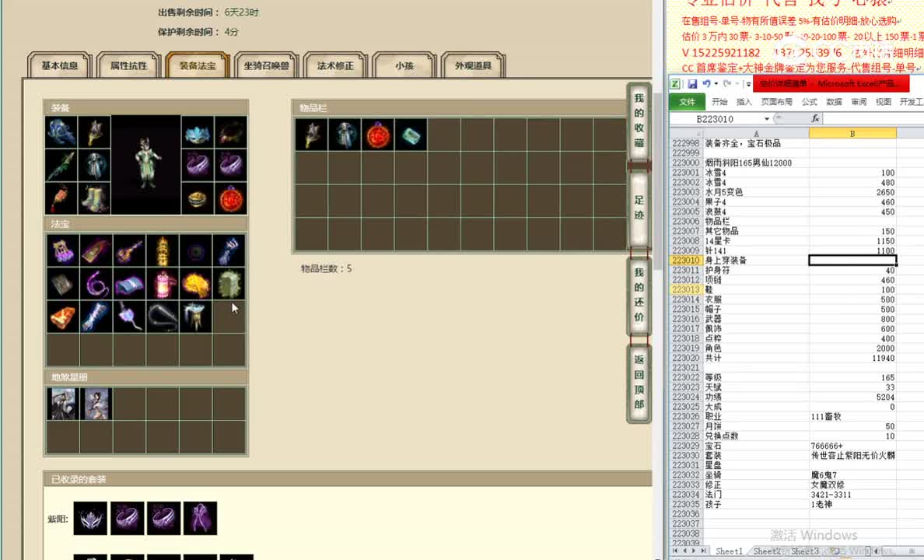
Task: Switch to the 基本信息 tab
Action: 60,65
